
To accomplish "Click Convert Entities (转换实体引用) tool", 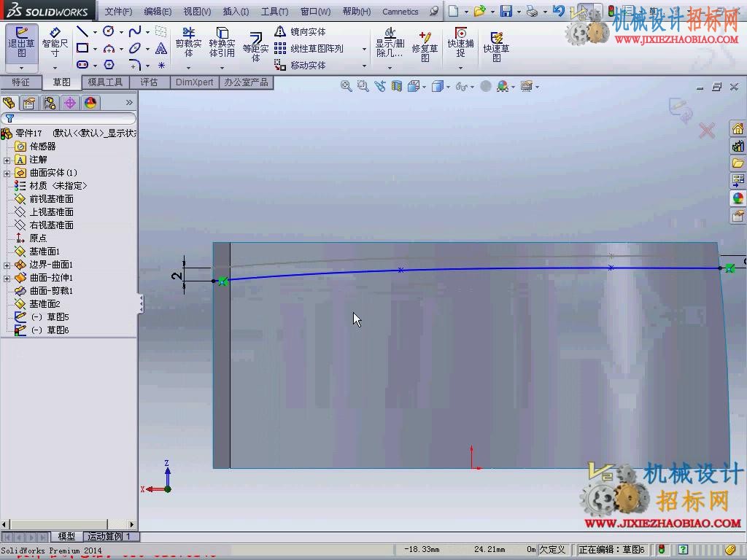I will click(x=222, y=43).
